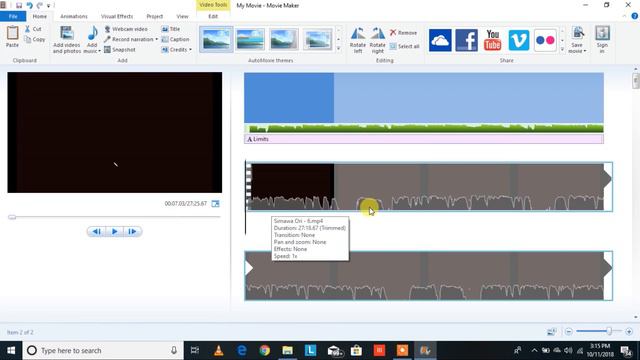
Task: Share to YouTube
Action: pyautogui.click(x=493, y=40)
